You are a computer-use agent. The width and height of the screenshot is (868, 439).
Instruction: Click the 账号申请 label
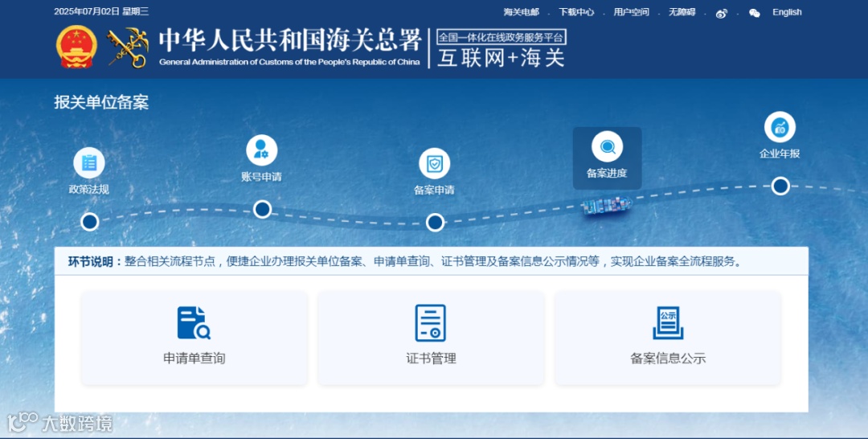coord(262,177)
